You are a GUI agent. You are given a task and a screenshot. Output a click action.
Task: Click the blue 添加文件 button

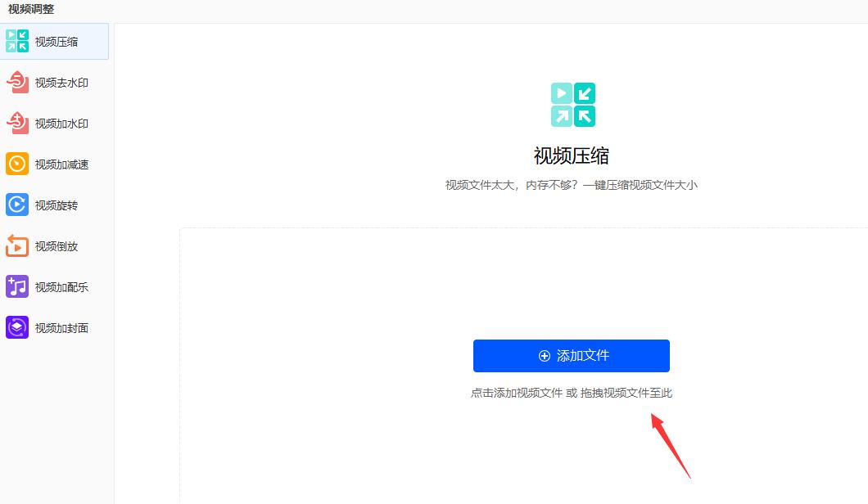(571, 356)
